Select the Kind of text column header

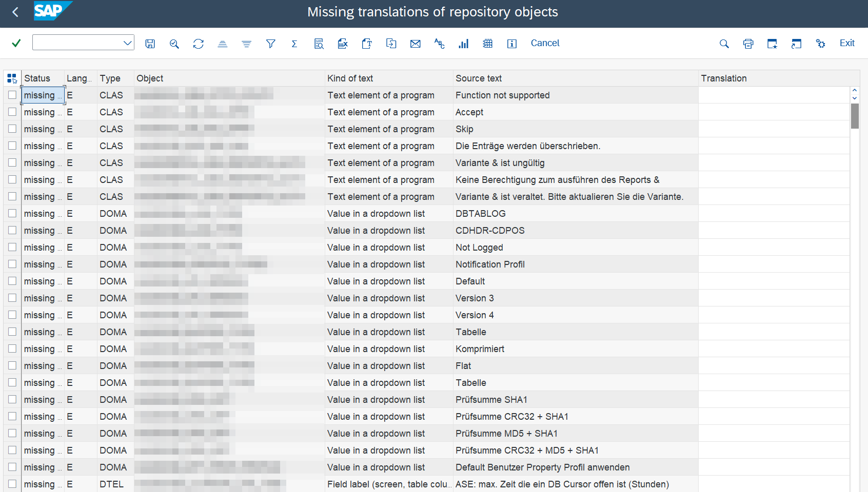(389, 78)
